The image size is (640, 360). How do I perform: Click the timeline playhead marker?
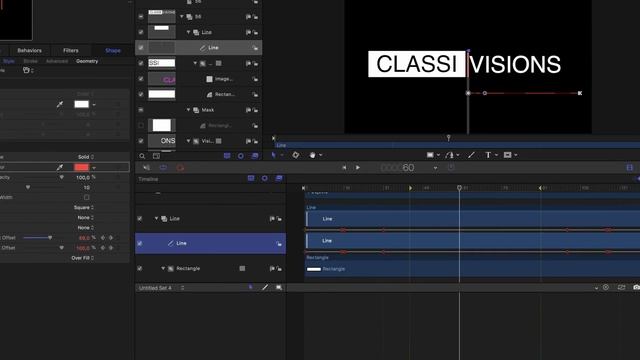click(460, 188)
